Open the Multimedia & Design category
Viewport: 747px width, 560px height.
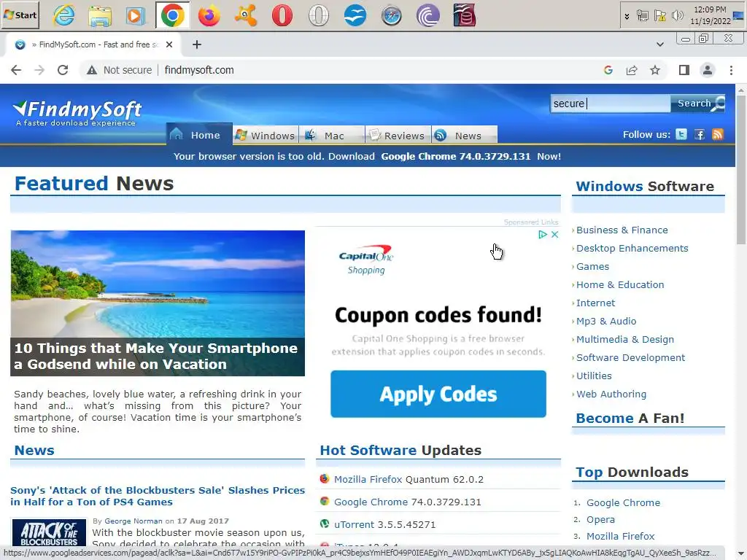pos(625,340)
